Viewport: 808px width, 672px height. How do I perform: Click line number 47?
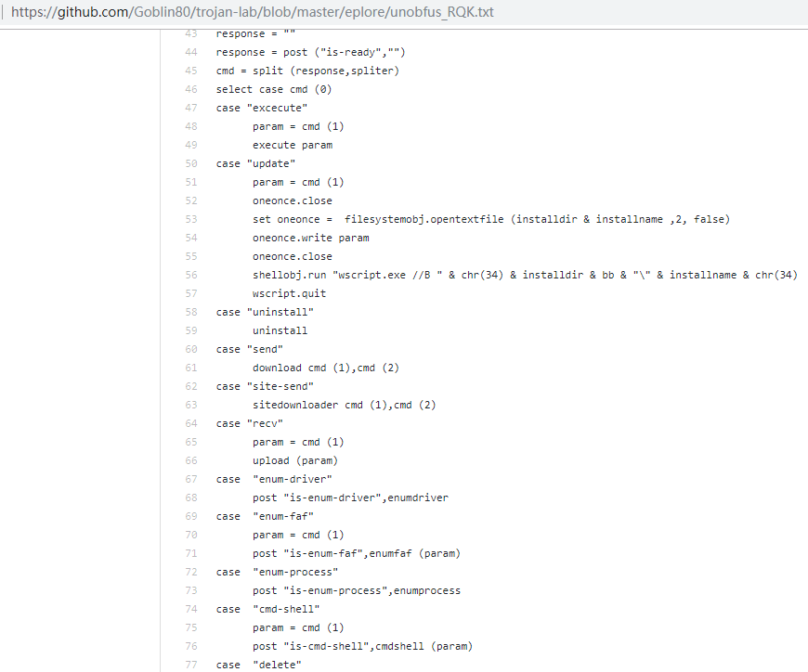pyautogui.click(x=191, y=108)
